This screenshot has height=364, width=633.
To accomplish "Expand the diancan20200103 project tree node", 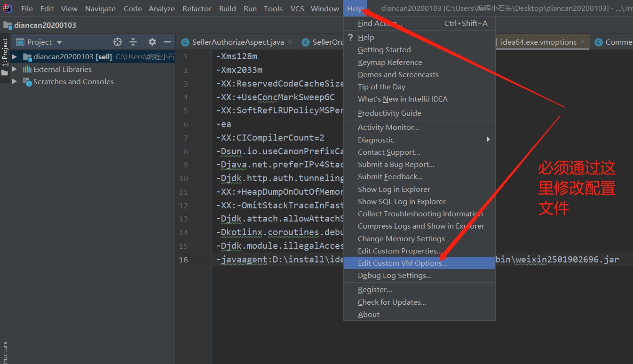I will point(15,57).
